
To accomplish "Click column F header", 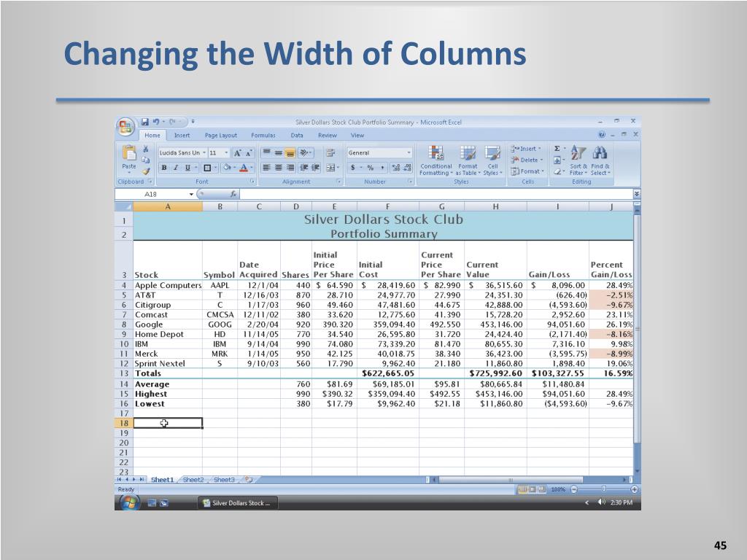I will click(x=388, y=206).
